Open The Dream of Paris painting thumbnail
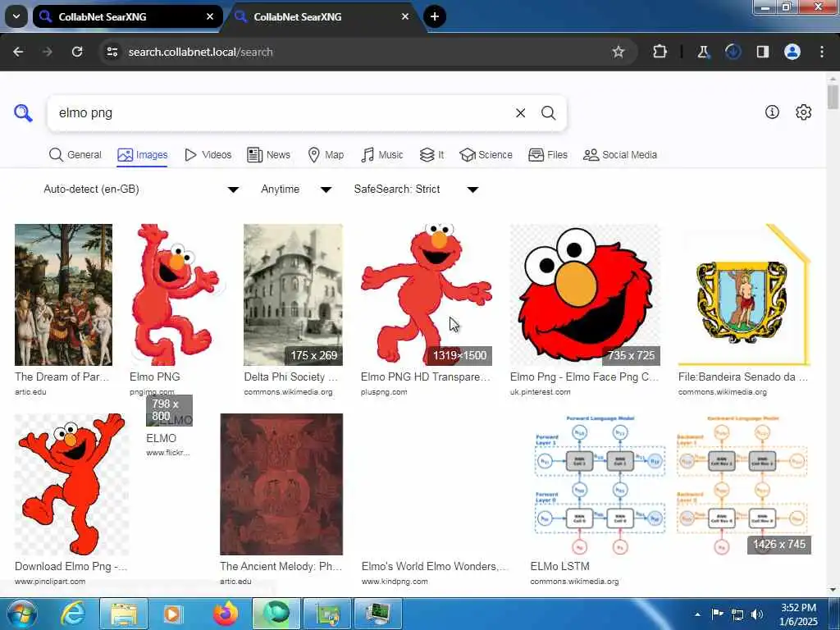The image size is (840, 630). click(x=64, y=294)
